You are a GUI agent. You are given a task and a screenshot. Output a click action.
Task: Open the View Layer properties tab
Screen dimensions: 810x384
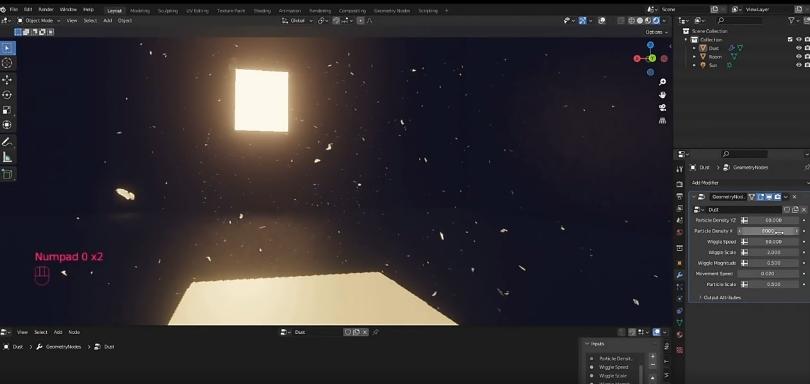(x=680, y=209)
